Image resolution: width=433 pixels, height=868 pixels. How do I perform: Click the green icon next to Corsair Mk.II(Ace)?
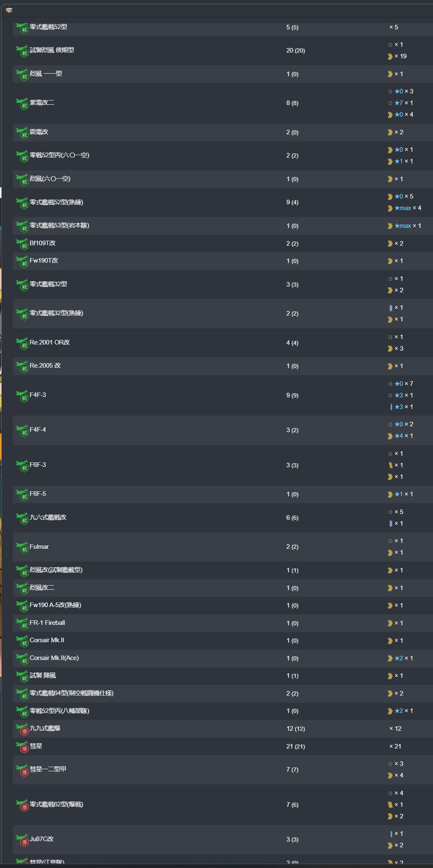(22, 658)
